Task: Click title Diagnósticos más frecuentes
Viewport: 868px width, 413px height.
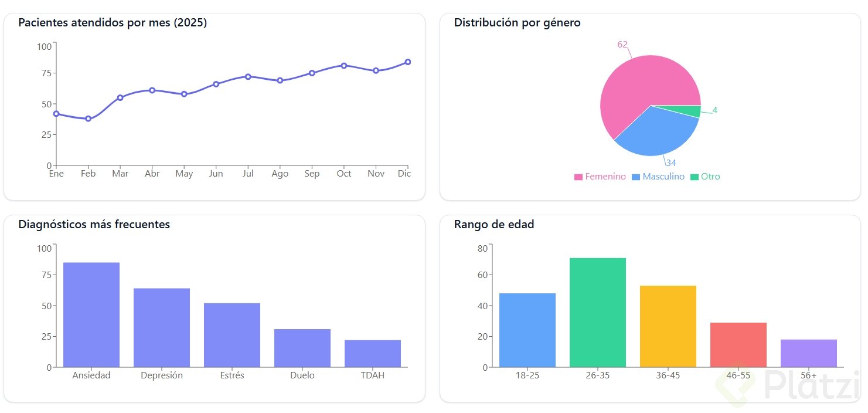Action: pyautogui.click(x=94, y=225)
